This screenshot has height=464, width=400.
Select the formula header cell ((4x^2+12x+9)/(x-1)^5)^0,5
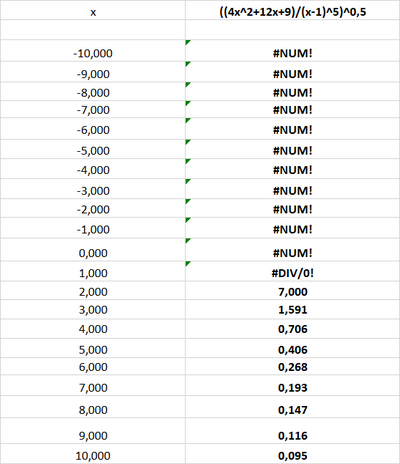coord(293,10)
